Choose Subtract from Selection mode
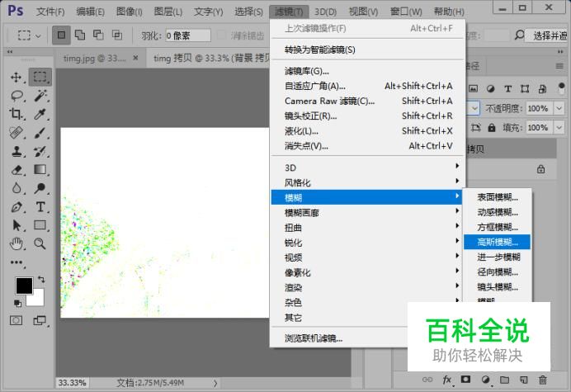The height and width of the screenshot is (392, 571). pyautogui.click(x=98, y=35)
